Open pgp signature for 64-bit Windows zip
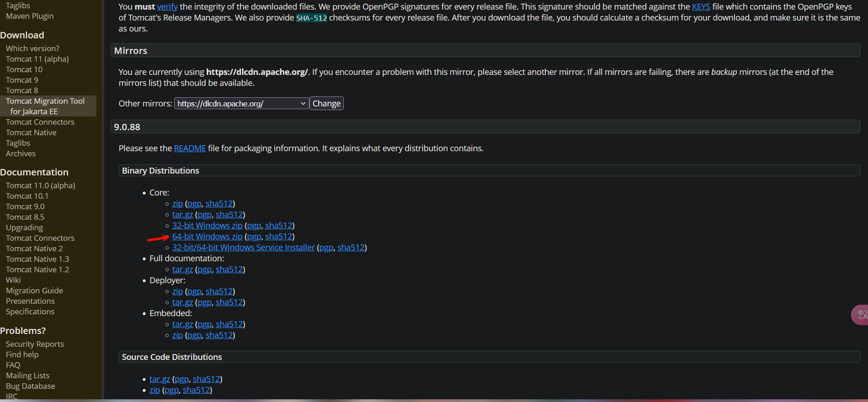 click(x=254, y=237)
